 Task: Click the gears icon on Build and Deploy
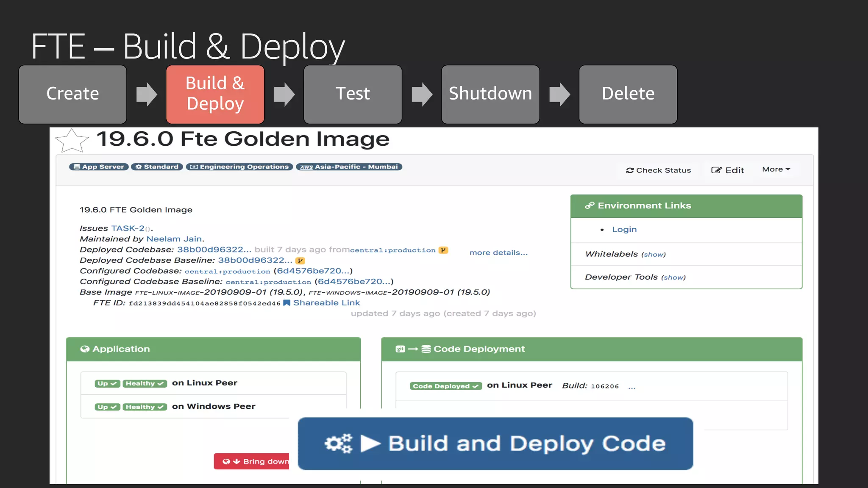[x=339, y=444]
